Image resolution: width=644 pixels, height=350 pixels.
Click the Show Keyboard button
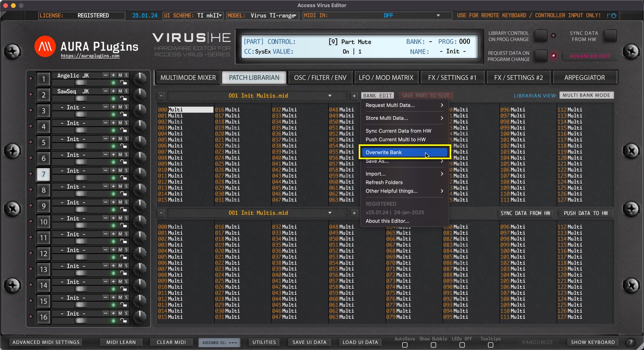click(592, 342)
